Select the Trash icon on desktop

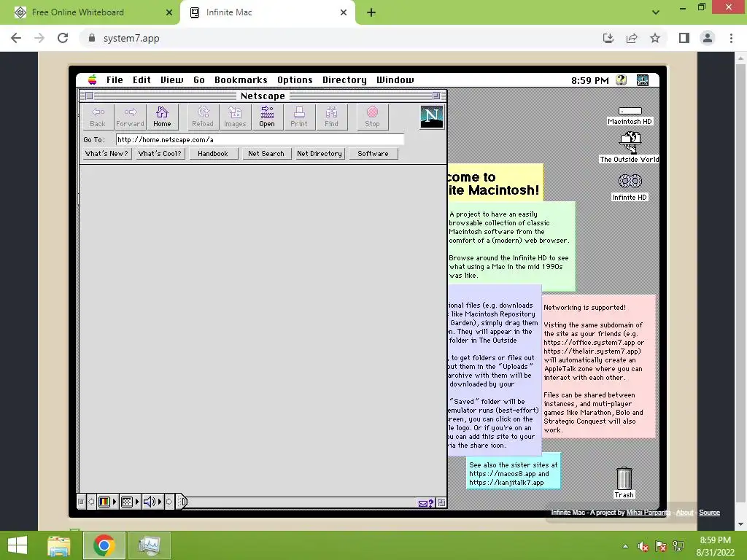(x=624, y=483)
